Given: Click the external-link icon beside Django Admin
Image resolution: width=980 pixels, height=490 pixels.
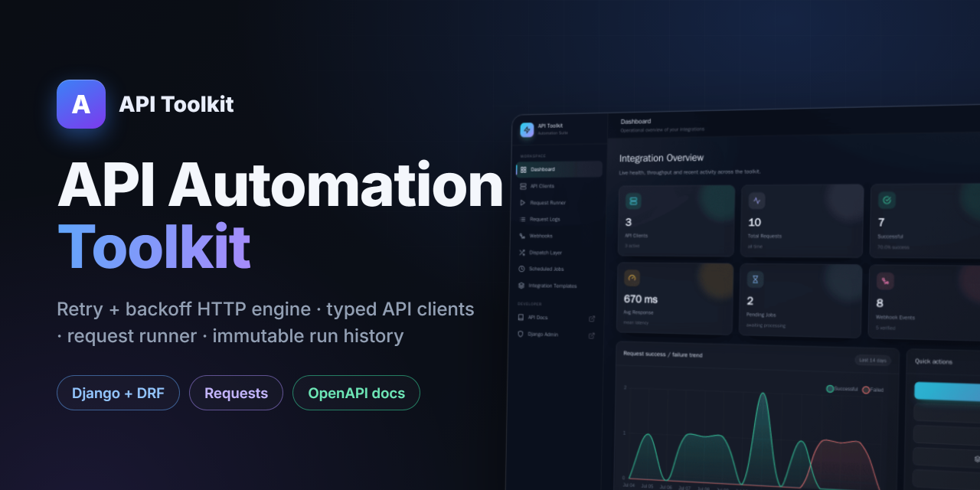Looking at the screenshot, I should point(591,335).
